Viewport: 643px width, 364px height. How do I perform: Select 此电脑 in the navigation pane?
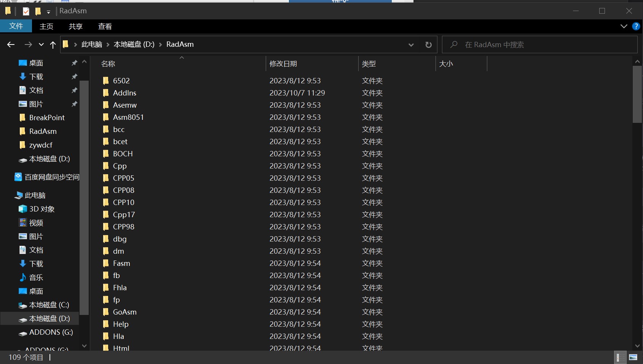(35, 196)
